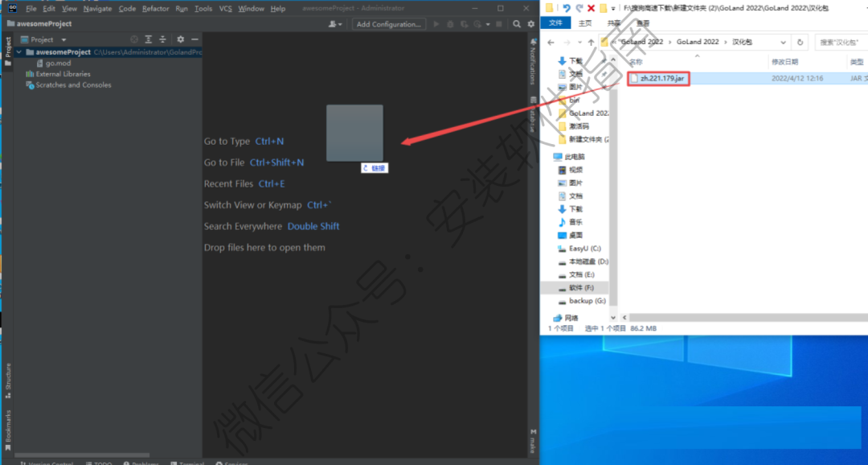Open IDE settings gear in GoLand top toolbar

[531, 24]
